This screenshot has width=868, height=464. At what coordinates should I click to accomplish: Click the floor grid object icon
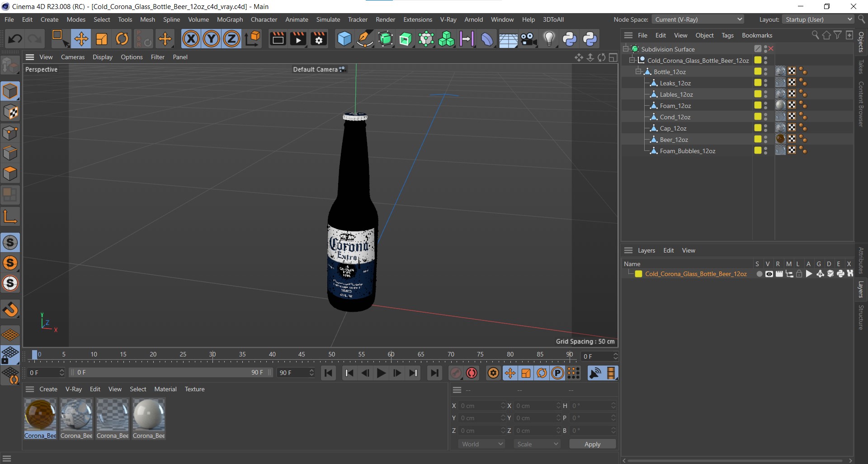click(x=508, y=39)
